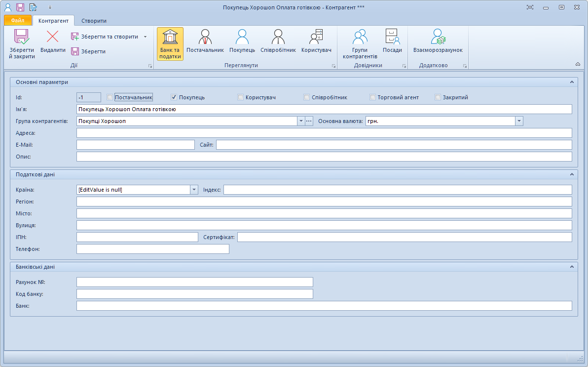The width and height of the screenshot is (588, 367).
Task: Expand the Зберегти та створити dropdown arrow
Action: click(145, 37)
